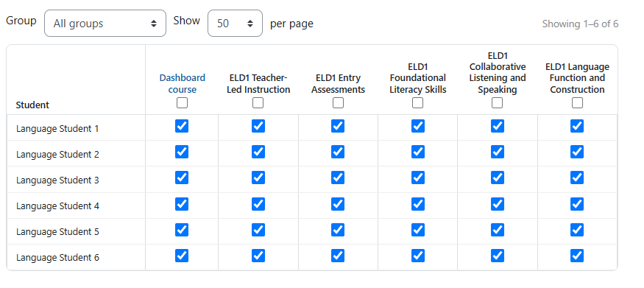The image size is (644, 288).
Task: Select the Language Student 5 name cell
Action: pyautogui.click(x=76, y=231)
